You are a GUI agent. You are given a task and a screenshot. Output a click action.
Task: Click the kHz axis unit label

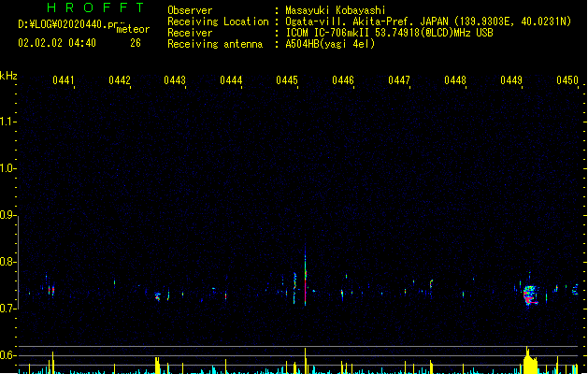click(8, 76)
